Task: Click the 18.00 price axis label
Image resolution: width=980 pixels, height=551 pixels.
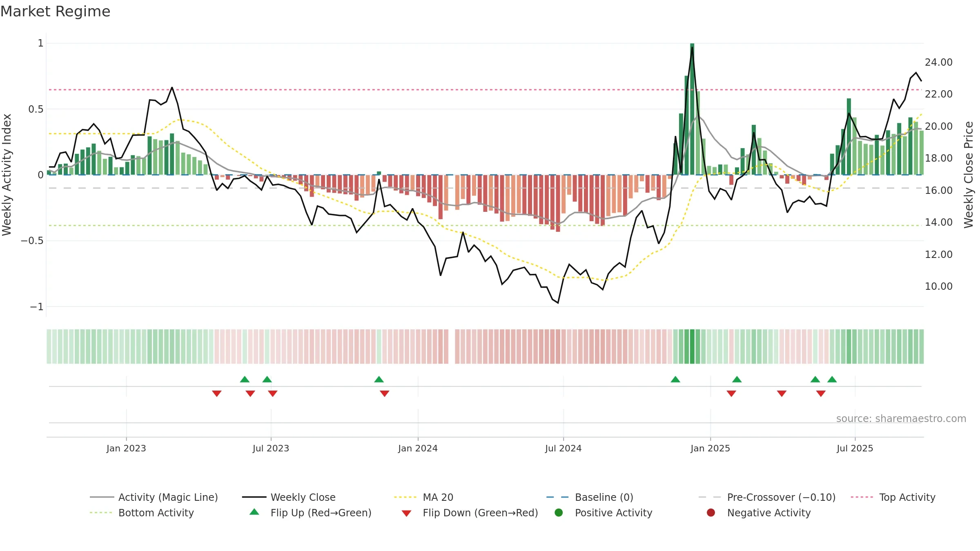Action: click(x=938, y=158)
